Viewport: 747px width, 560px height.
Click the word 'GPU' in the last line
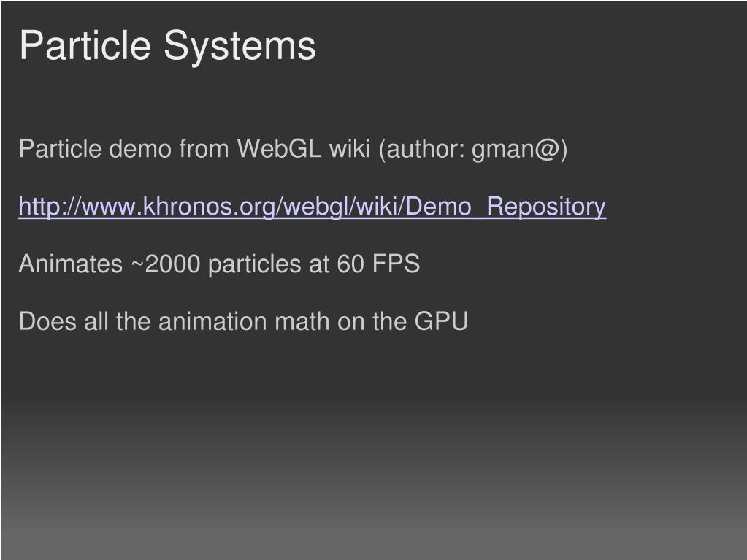click(441, 321)
